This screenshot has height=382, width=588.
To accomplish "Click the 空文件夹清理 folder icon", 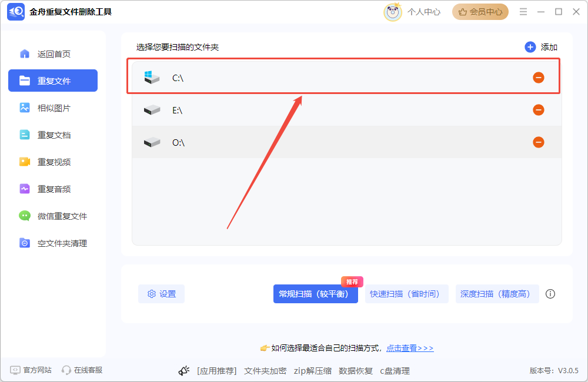I will pyautogui.click(x=25, y=243).
